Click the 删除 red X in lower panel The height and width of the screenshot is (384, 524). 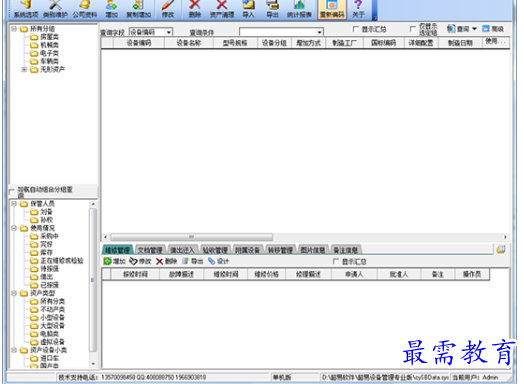coord(166,261)
